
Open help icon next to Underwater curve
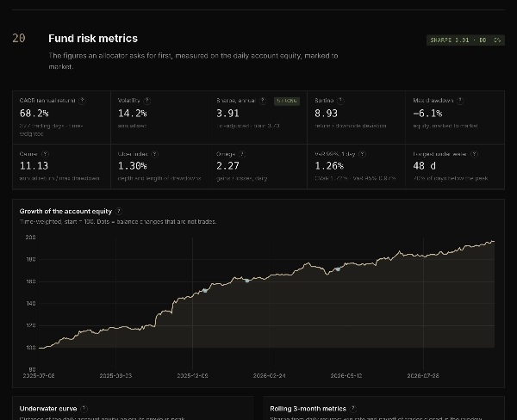(84, 409)
